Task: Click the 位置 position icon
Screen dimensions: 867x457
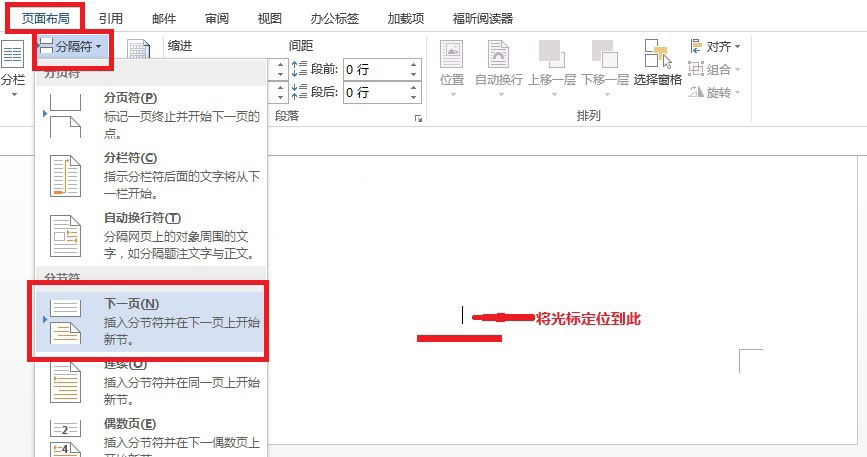Action: coord(452,55)
